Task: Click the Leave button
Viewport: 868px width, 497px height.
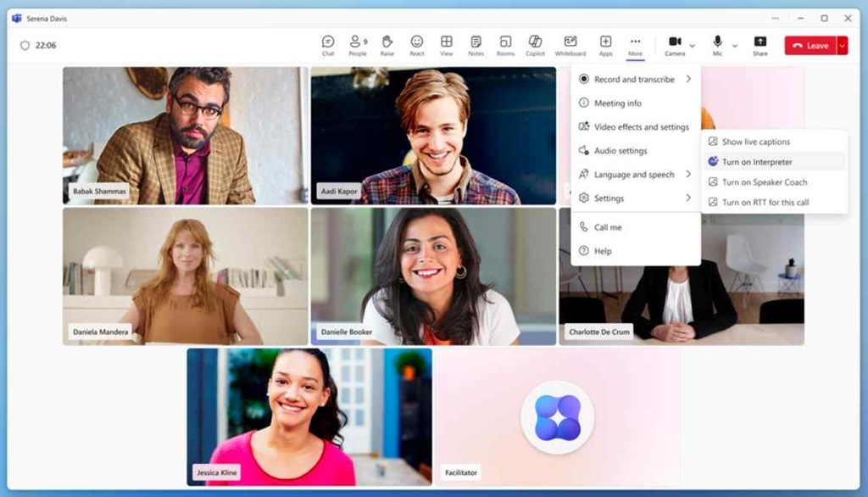Action: tap(811, 45)
